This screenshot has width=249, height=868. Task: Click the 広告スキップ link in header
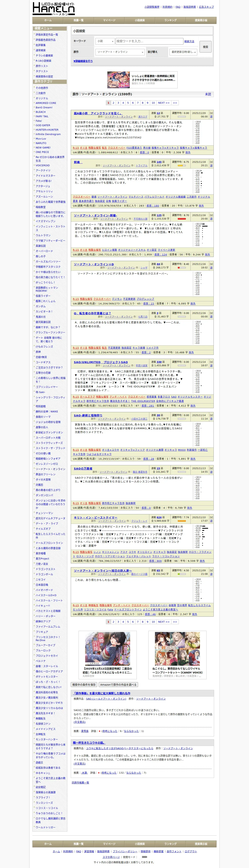[207, 7]
